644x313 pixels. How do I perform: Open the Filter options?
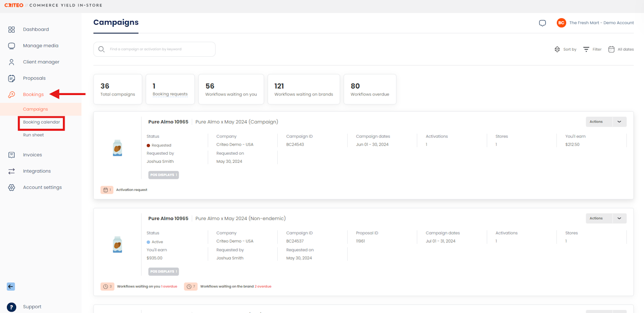point(592,49)
